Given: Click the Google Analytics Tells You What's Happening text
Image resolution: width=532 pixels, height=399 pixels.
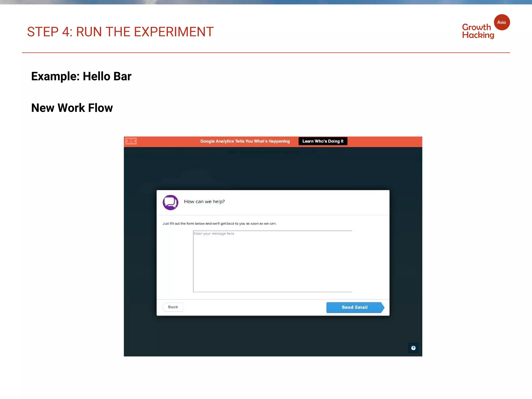Looking at the screenshot, I should (245, 141).
